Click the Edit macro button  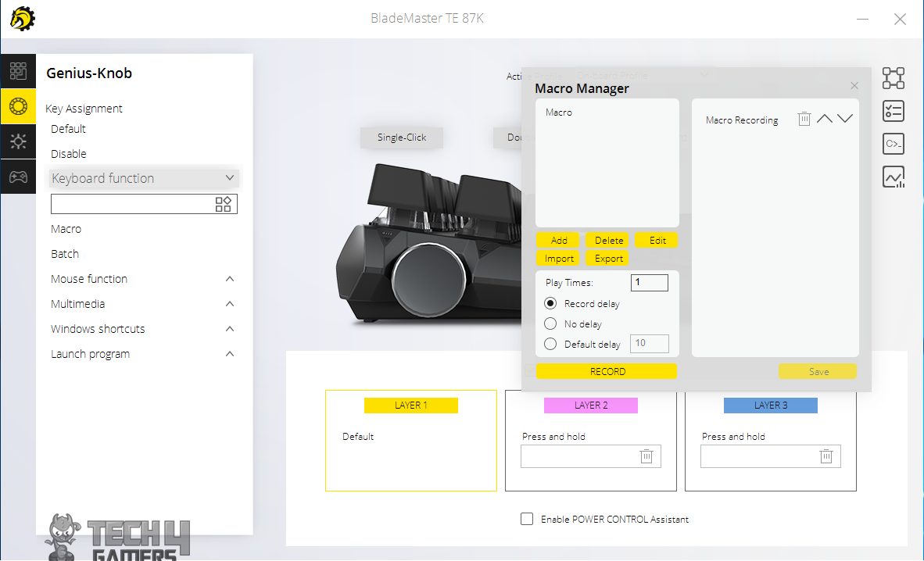(x=657, y=241)
